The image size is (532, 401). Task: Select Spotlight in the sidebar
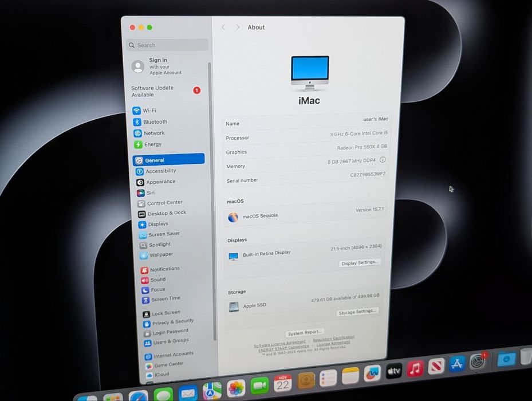click(x=155, y=245)
